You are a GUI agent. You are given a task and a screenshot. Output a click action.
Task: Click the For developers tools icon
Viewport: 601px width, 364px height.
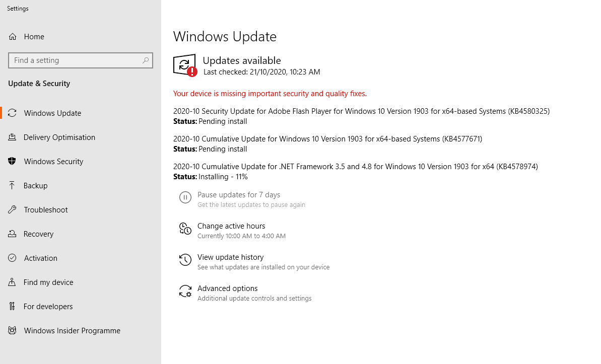coord(12,306)
